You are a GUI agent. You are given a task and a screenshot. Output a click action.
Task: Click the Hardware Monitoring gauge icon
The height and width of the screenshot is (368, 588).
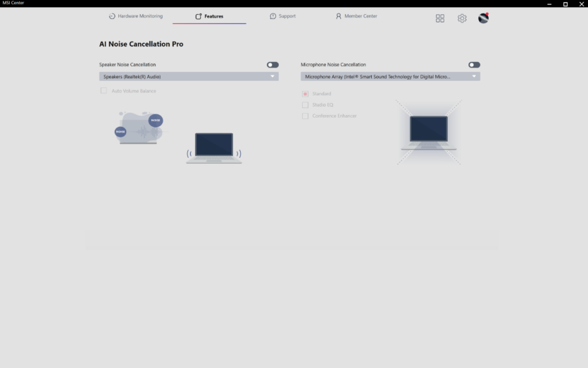coord(112,16)
